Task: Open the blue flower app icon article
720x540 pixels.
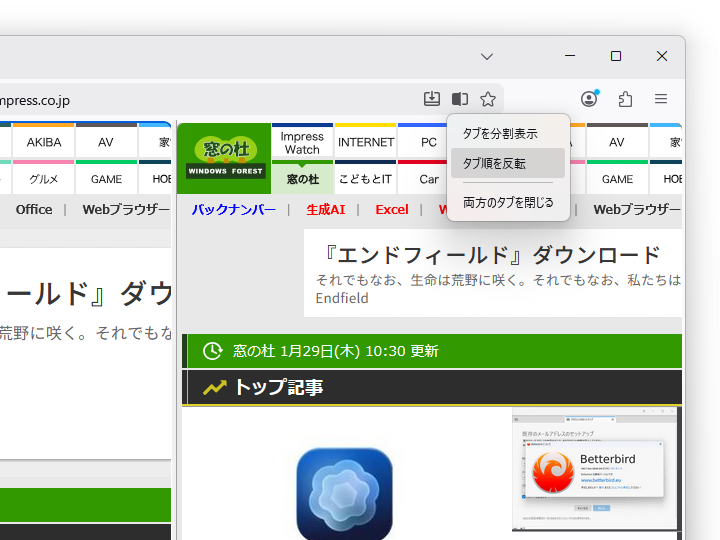Action: [344, 494]
